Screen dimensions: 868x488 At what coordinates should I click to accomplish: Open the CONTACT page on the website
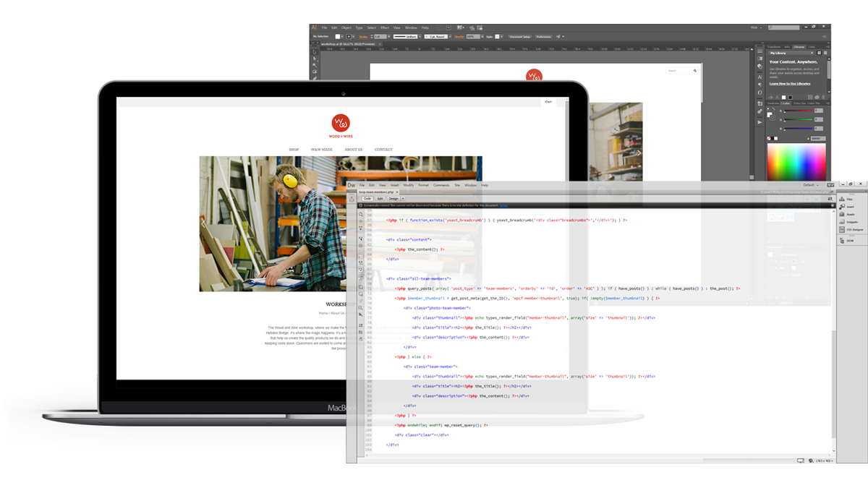tap(383, 150)
